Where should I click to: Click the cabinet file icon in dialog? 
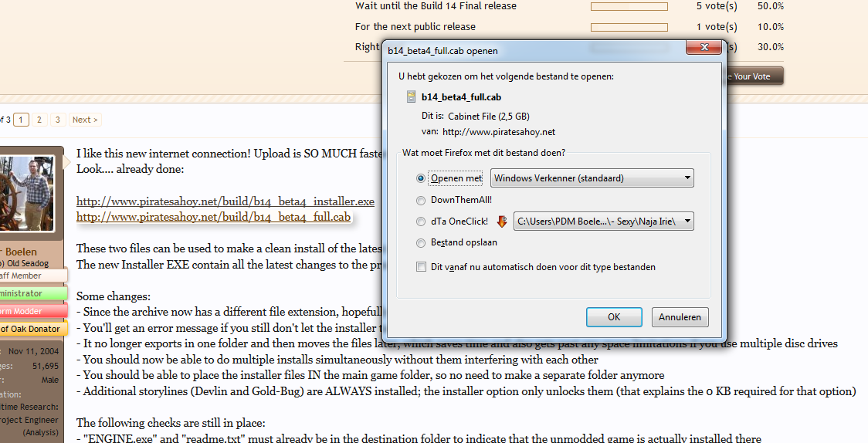point(411,96)
